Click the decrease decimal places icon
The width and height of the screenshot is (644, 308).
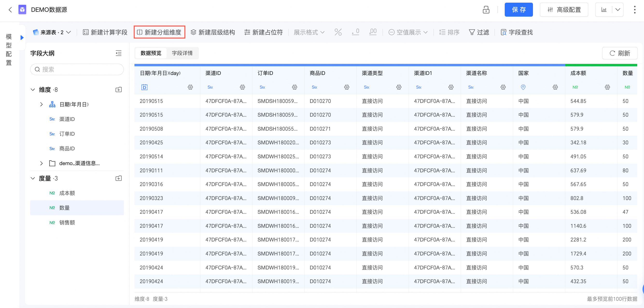[356, 32]
